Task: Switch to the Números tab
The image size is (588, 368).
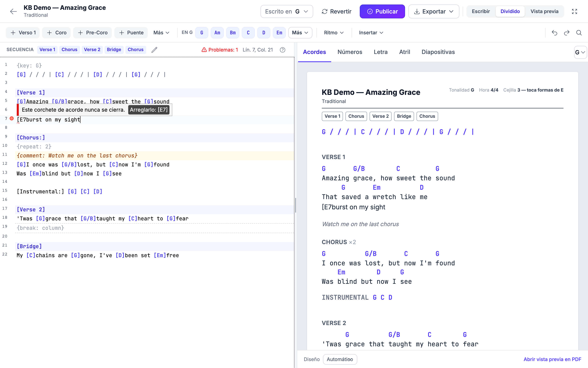Action: [x=350, y=52]
